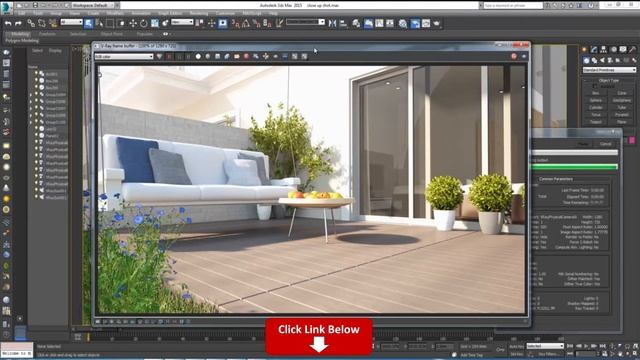The height and width of the screenshot is (360, 640).
Task: Toggle Auto Key animation mode
Action: click(x=517, y=346)
